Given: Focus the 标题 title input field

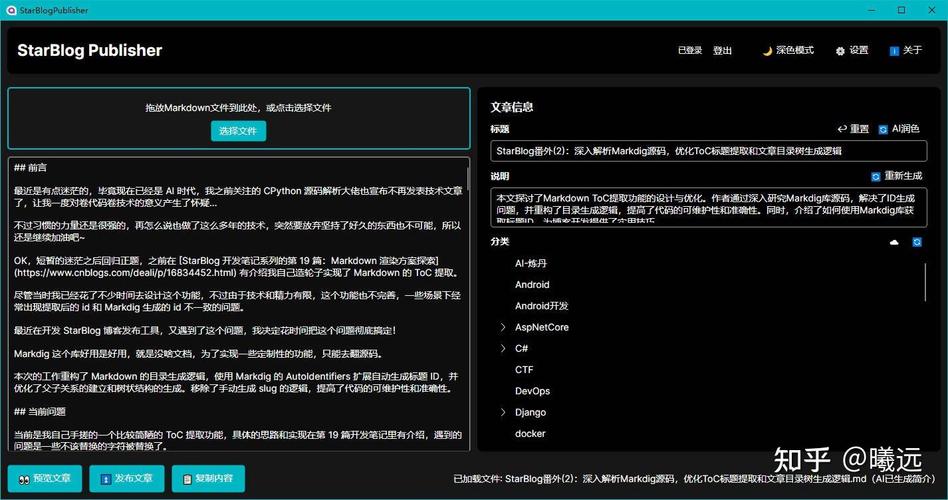Looking at the screenshot, I should click(x=709, y=151).
